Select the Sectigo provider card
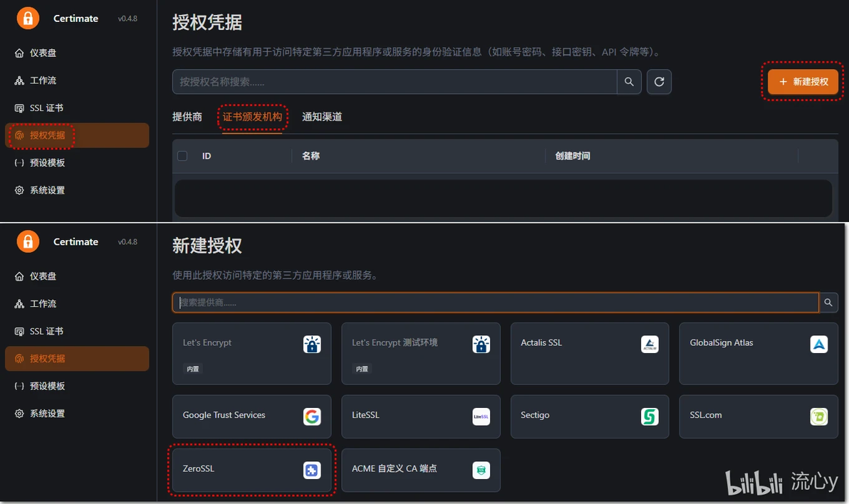 (590, 416)
